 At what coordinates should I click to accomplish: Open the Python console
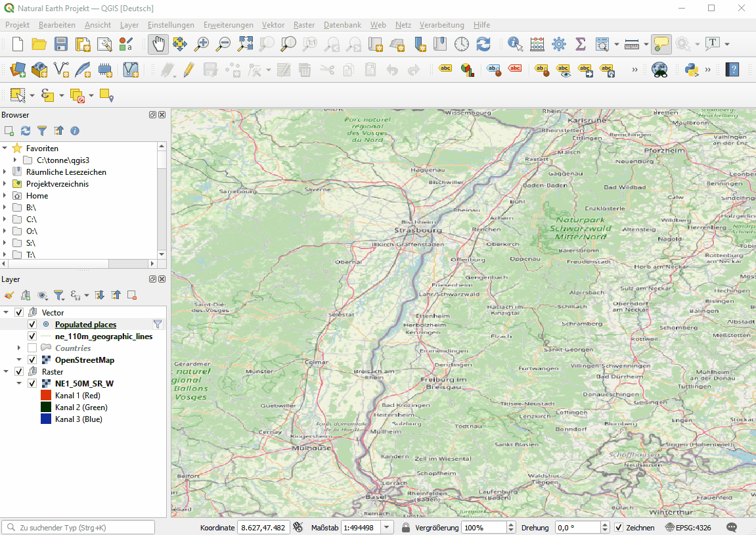coord(692,69)
